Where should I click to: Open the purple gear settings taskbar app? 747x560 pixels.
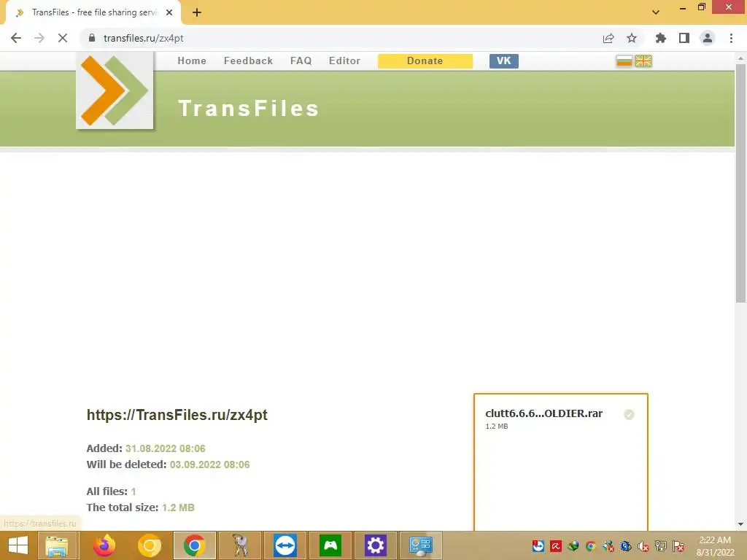pos(376,545)
